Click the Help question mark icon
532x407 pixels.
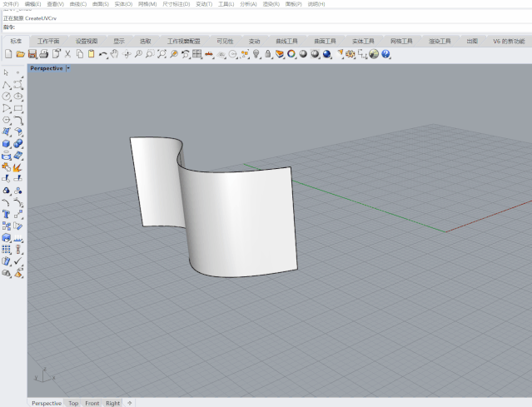point(386,54)
